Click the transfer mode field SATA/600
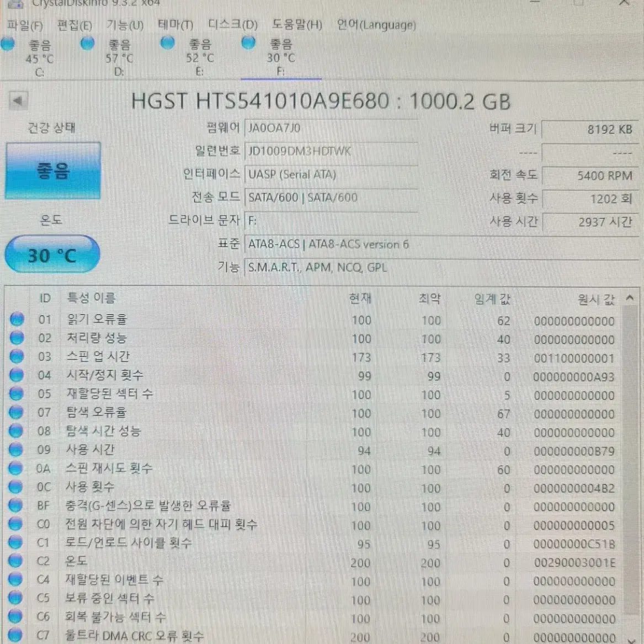644x644 pixels. pos(332,198)
